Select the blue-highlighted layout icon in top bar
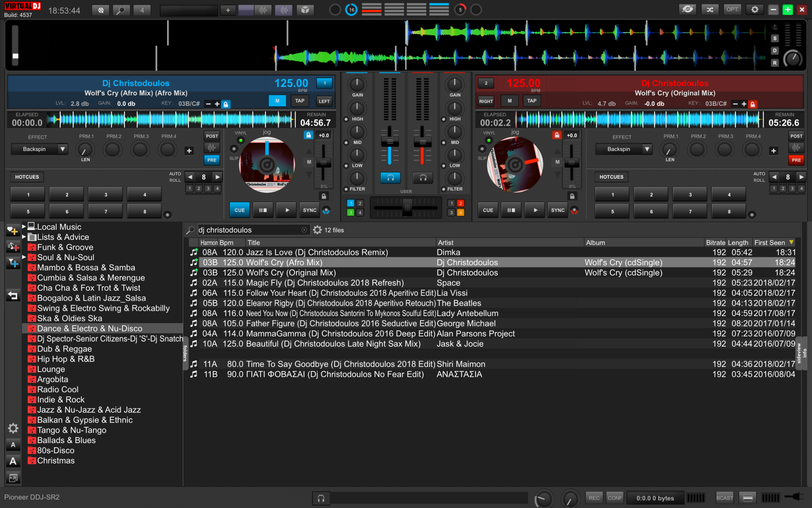 tap(439, 9)
